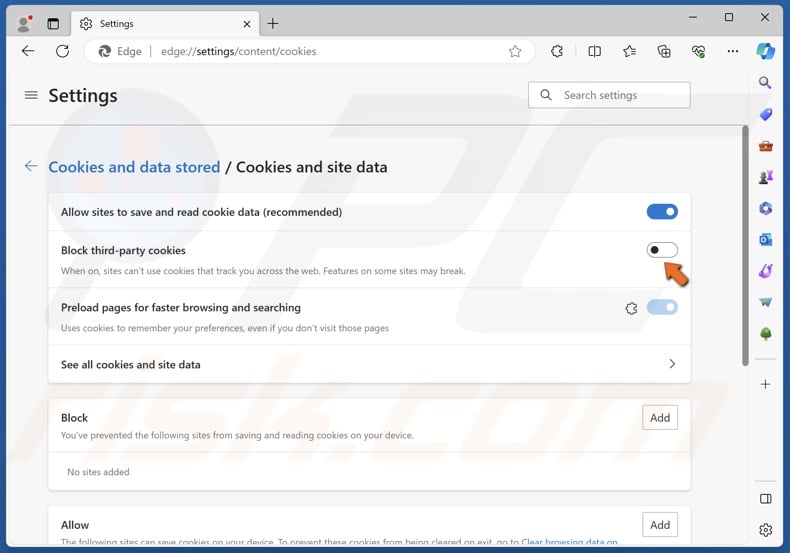
Task: Minimize the Edge window
Action: tap(693, 17)
